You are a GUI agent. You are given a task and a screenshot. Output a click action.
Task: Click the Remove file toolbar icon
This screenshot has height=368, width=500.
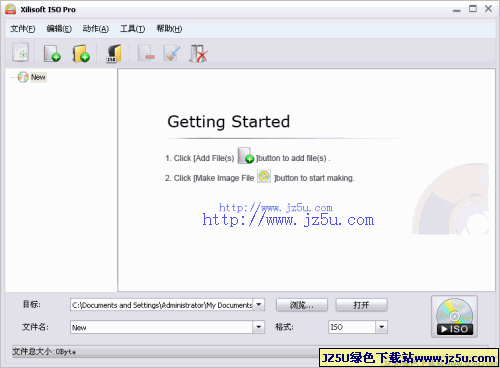coord(146,53)
